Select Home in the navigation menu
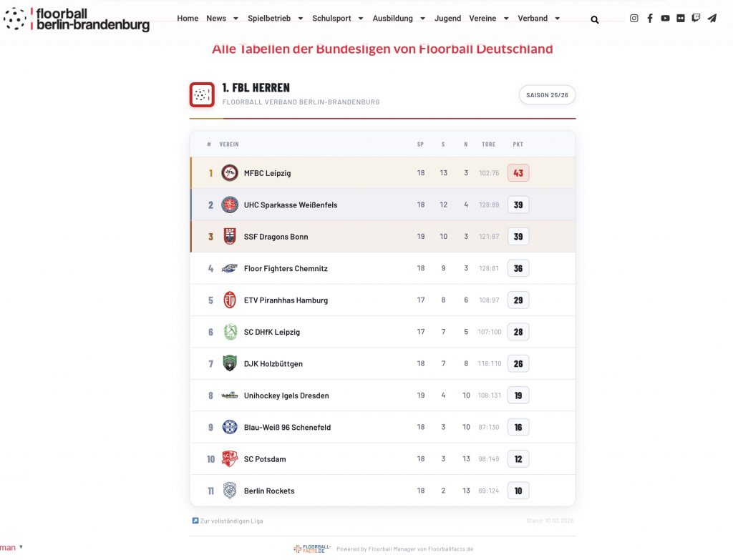Image resolution: width=733 pixels, height=560 pixels. [188, 19]
